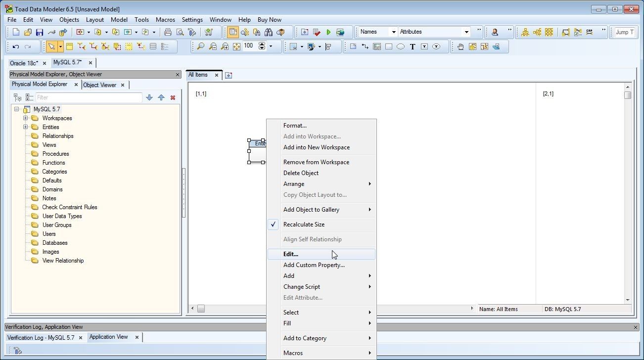Collapse the MySQL 5.7 root node

16,109
